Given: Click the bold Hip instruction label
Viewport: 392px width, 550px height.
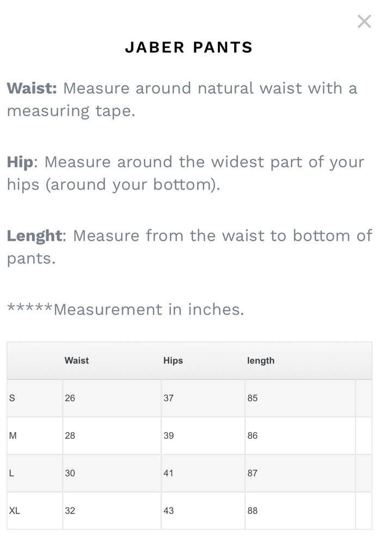Looking at the screenshot, I should click(20, 162).
